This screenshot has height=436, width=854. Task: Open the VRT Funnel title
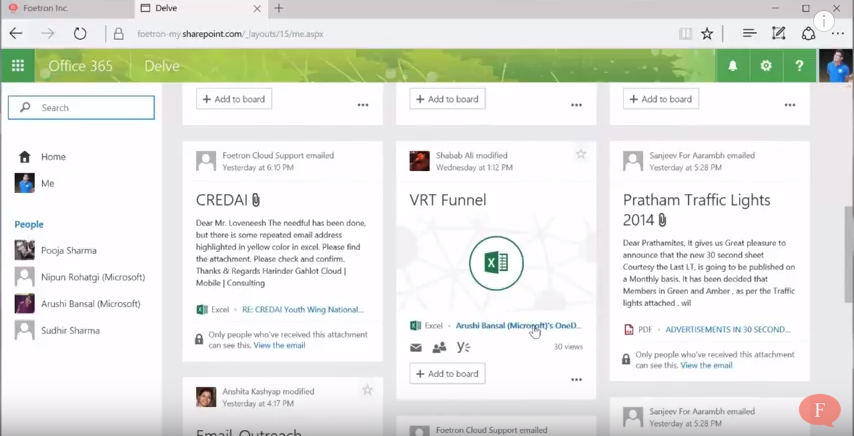pyautogui.click(x=448, y=200)
